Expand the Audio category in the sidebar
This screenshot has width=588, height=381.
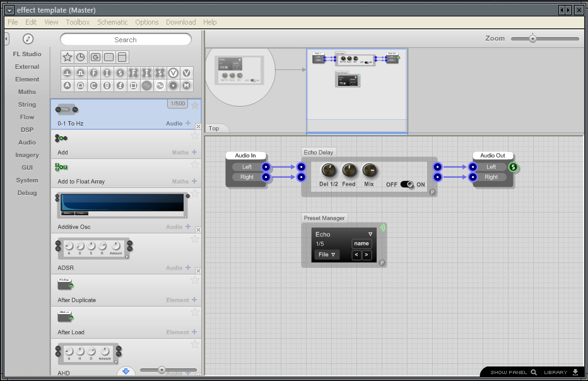pos(26,142)
